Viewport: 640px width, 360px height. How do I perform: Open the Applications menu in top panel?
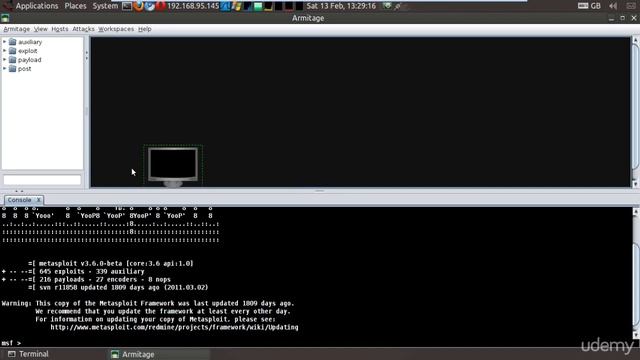tap(37, 6)
